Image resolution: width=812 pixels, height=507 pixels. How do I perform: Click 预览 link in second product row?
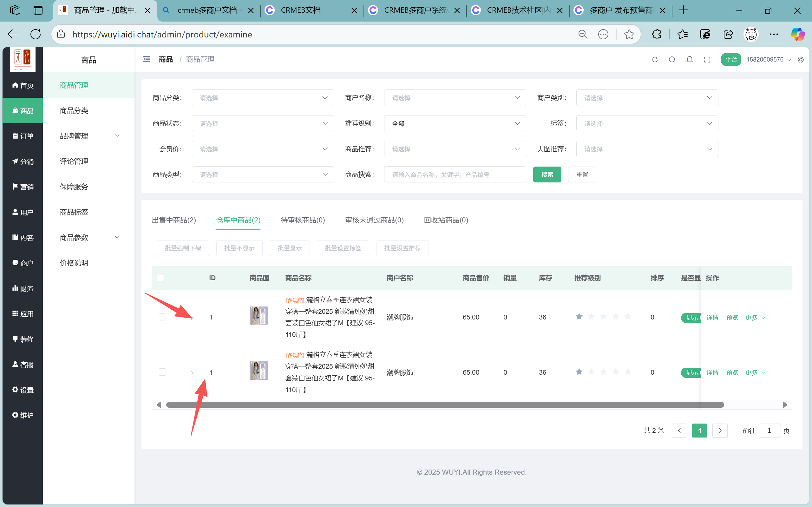pyautogui.click(x=732, y=372)
